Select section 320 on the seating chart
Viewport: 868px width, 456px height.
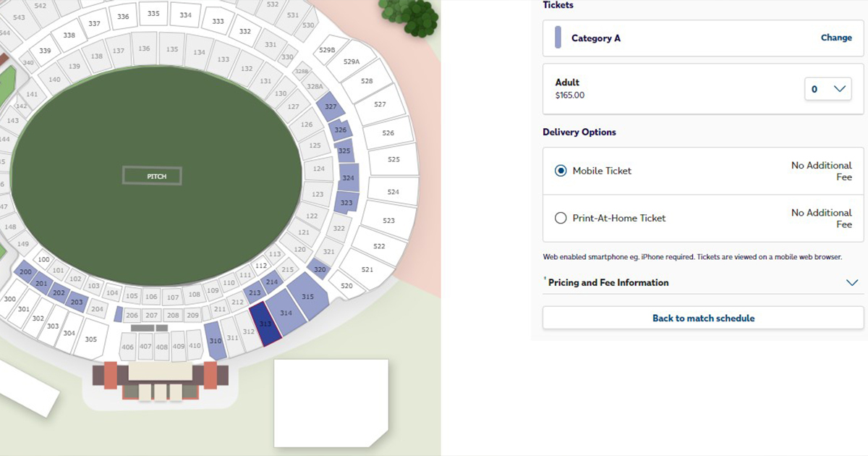click(x=319, y=268)
